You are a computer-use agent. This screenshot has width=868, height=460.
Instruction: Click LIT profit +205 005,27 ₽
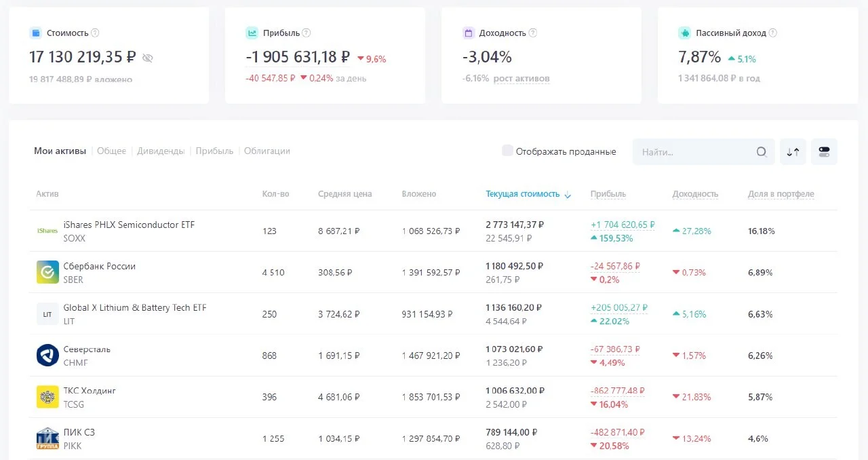coord(619,307)
